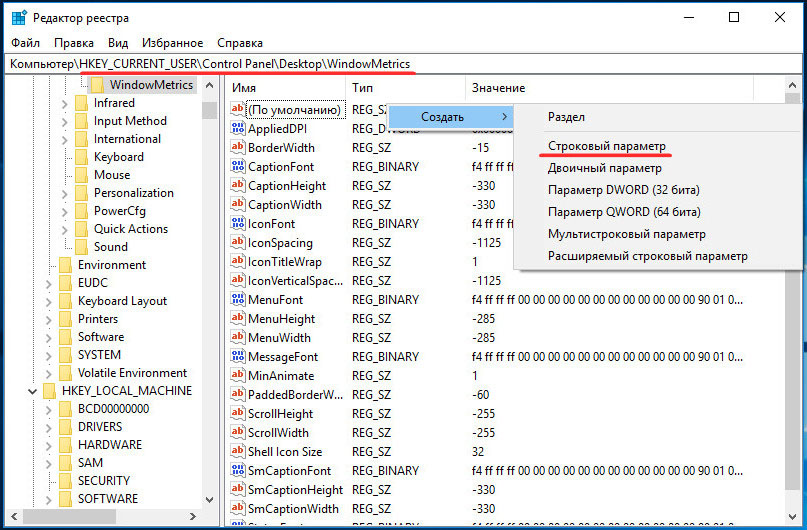Select the BorderWidth string value icon

click(237, 147)
